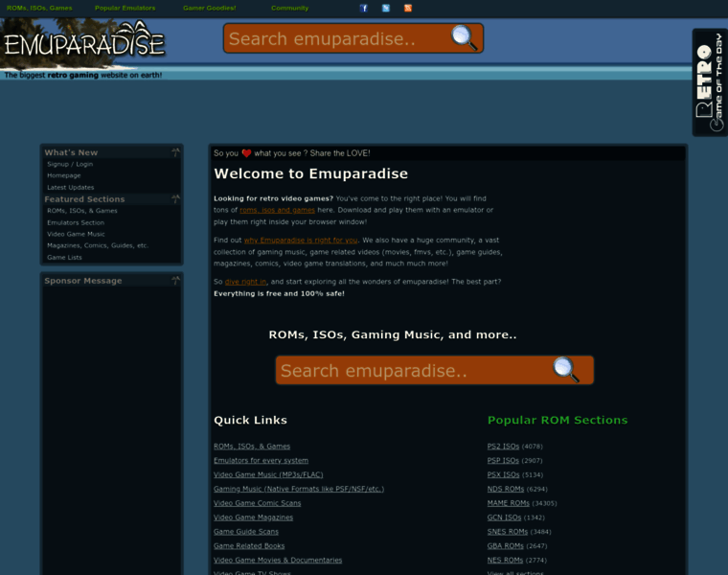Open the Community menu

click(289, 8)
